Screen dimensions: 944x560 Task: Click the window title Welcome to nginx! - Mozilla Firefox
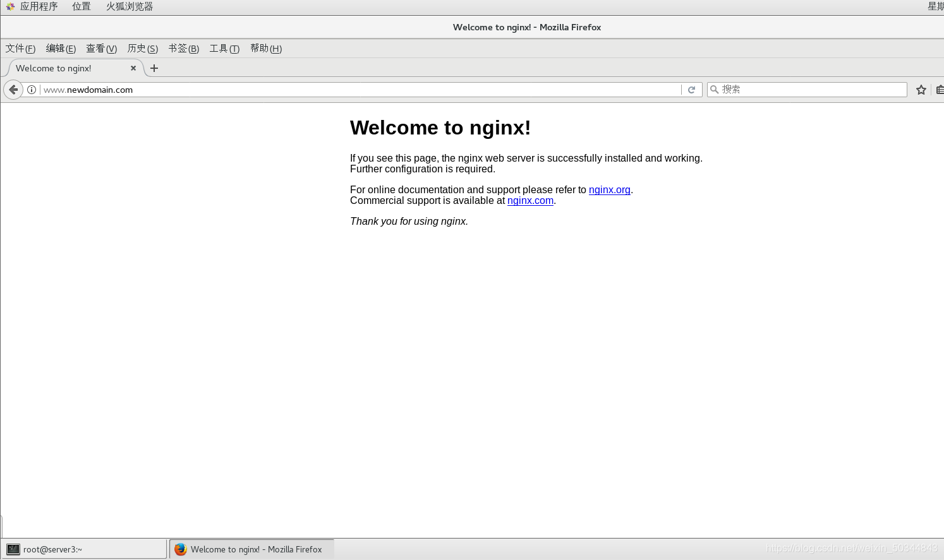[x=527, y=27]
